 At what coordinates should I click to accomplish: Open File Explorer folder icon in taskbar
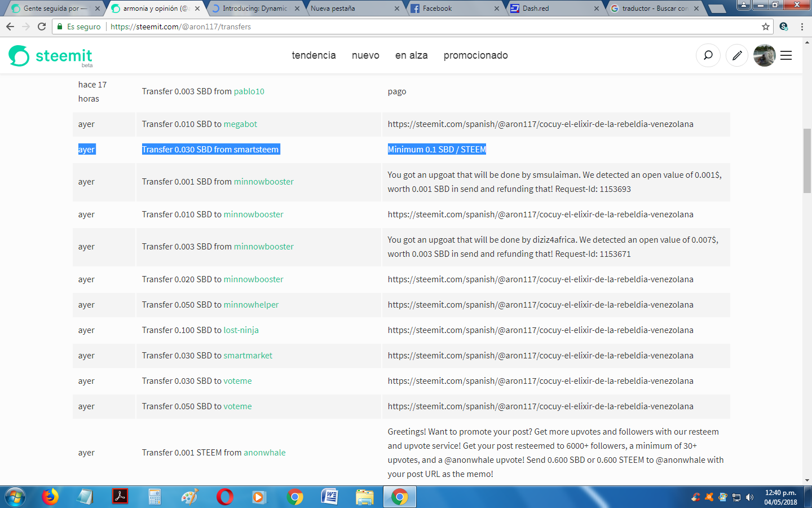tap(365, 497)
